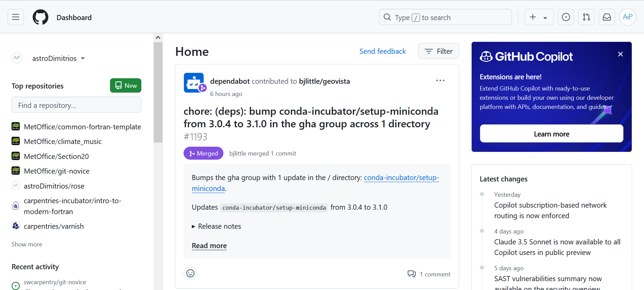The image size is (644, 290).
Task: Add a reaction with smiley icon
Action: (x=190, y=273)
